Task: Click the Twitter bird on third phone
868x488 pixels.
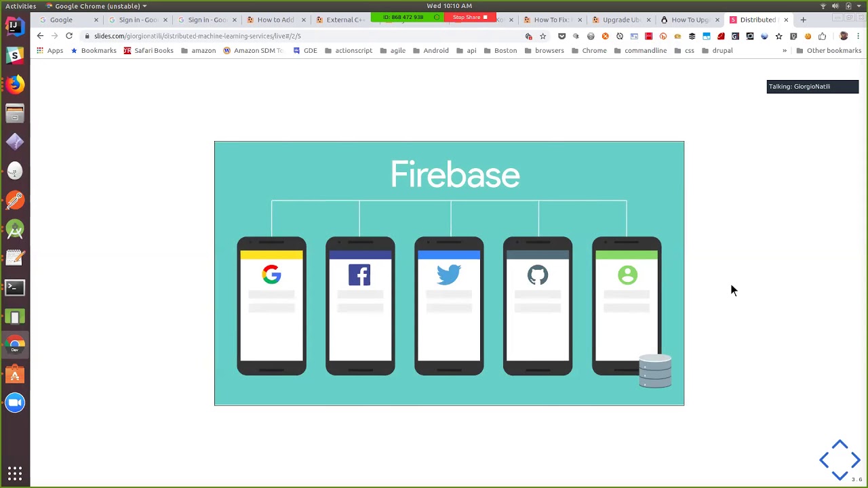Action: click(449, 274)
